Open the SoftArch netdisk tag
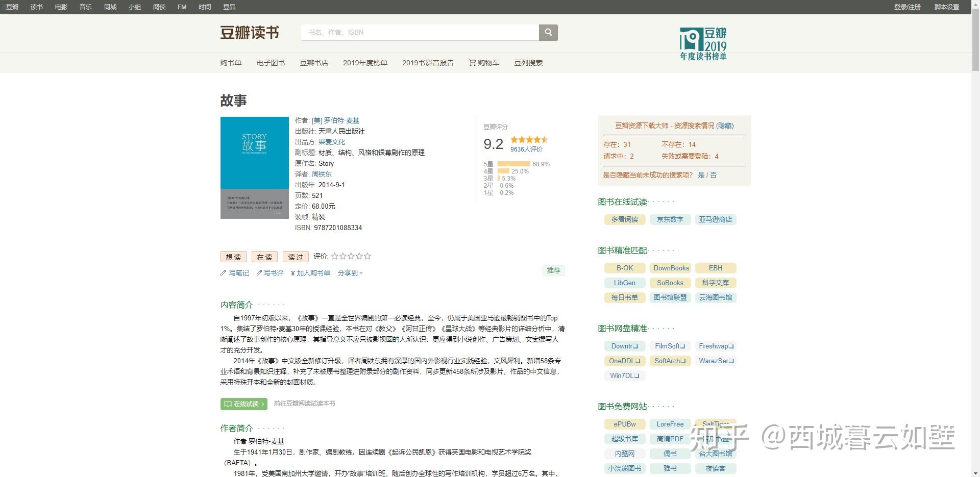980x477 pixels. pyautogui.click(x=670, y=361)
